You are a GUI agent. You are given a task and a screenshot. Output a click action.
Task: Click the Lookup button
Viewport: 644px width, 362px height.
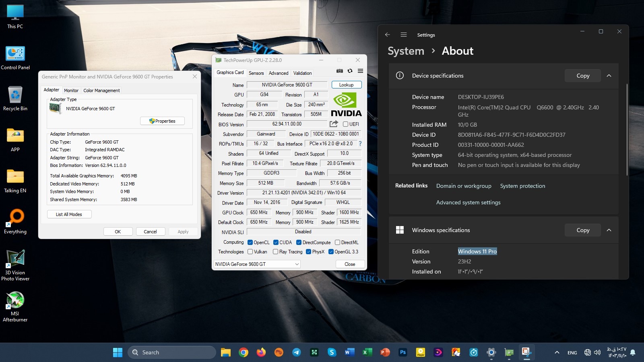[x=346, y=85]
